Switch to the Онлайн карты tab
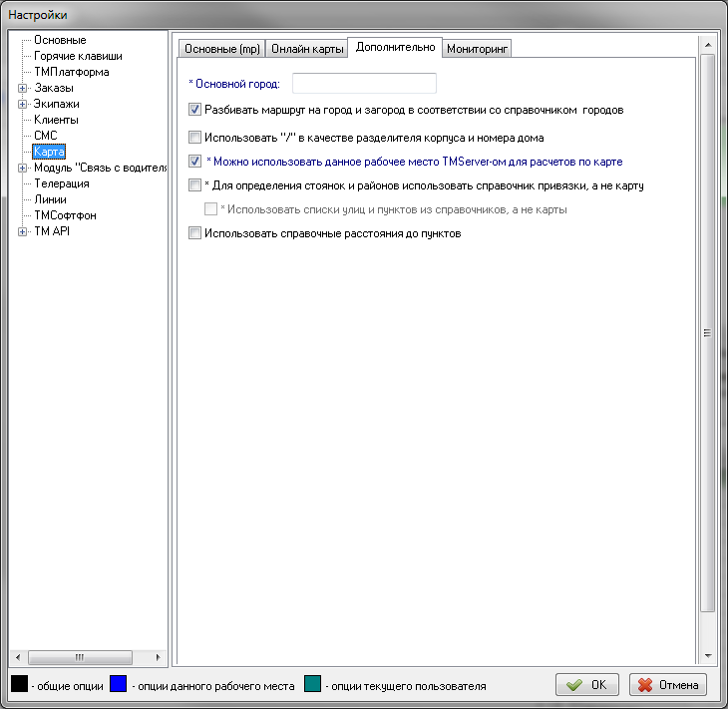 (307, 49)
